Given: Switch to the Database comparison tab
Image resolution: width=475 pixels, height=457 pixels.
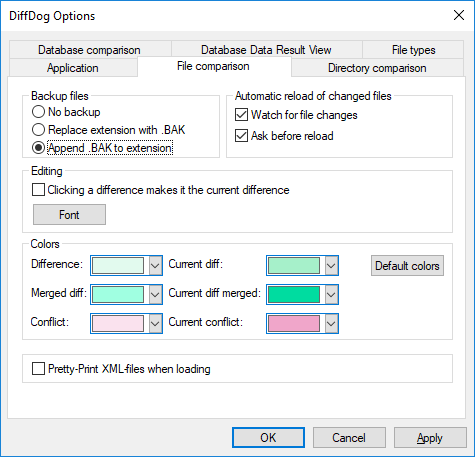Looking at the screenshot, I should coord(89,50).
